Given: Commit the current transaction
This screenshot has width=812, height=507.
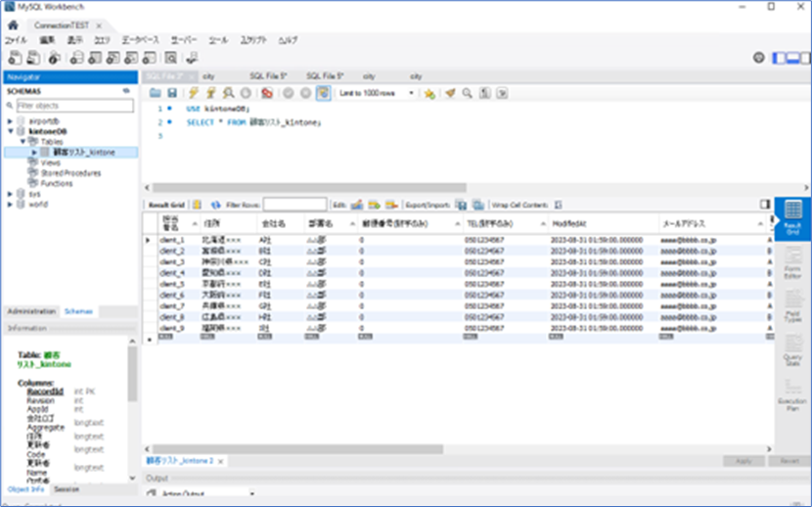Looking at the screenshot, I should (288, 93).
